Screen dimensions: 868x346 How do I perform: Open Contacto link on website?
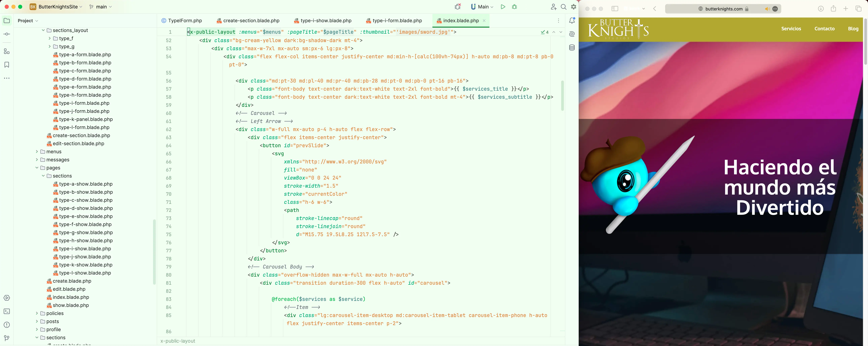coord(824,29)
